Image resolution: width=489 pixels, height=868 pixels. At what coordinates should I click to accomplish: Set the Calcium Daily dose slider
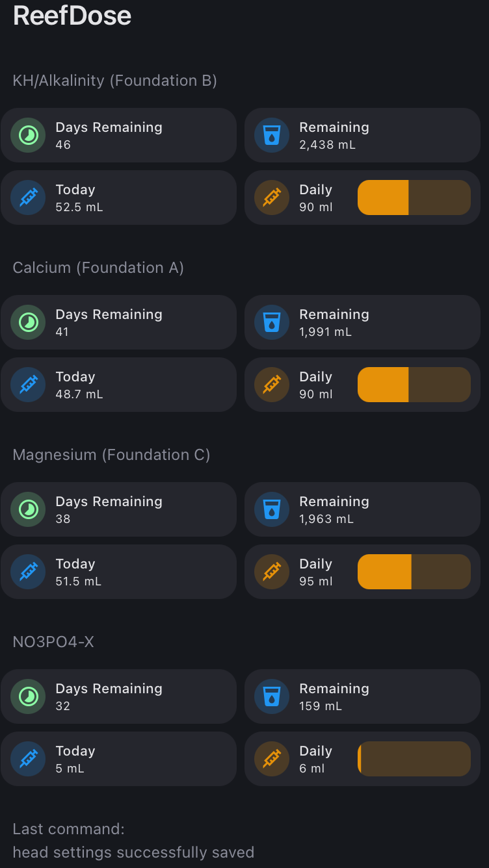(x=414, y=385)
